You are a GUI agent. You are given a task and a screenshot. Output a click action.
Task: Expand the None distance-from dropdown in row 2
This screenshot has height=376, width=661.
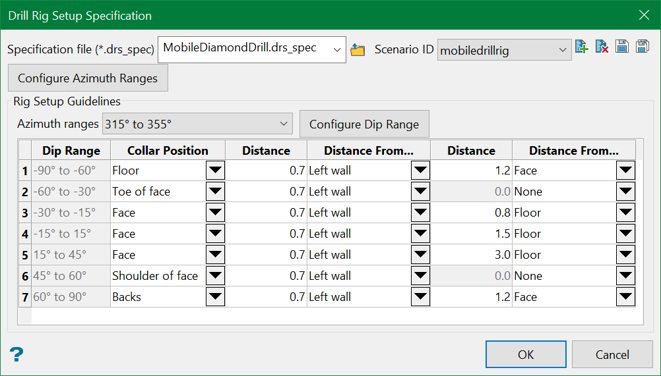[626, 191]
